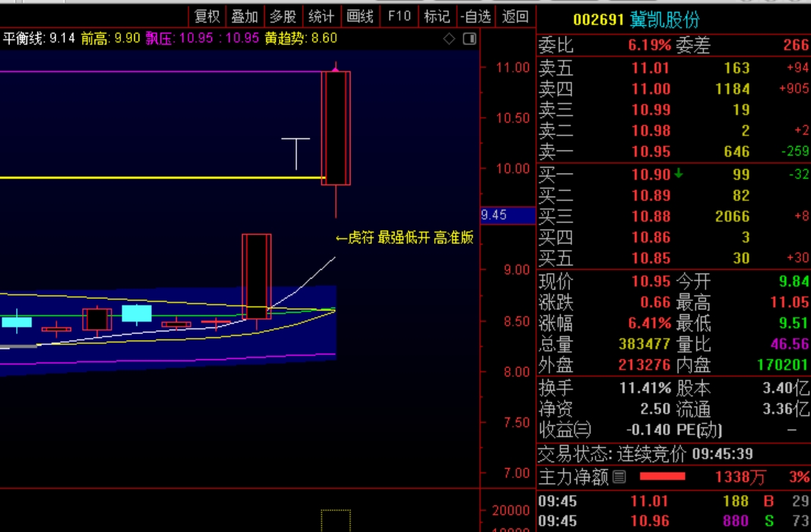Click stock name 冀凯股份
The width and height of the screenshot is (811, 532).
click(664, 21)
